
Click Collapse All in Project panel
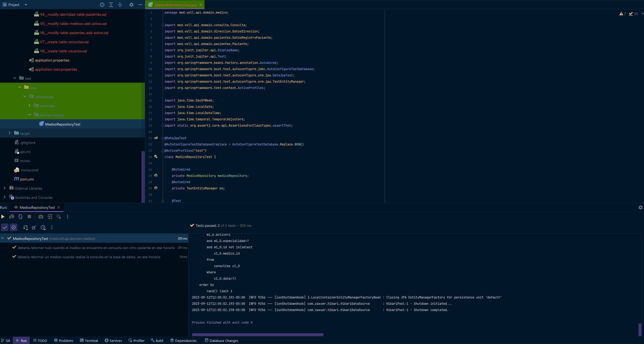[x=120, y=5]
